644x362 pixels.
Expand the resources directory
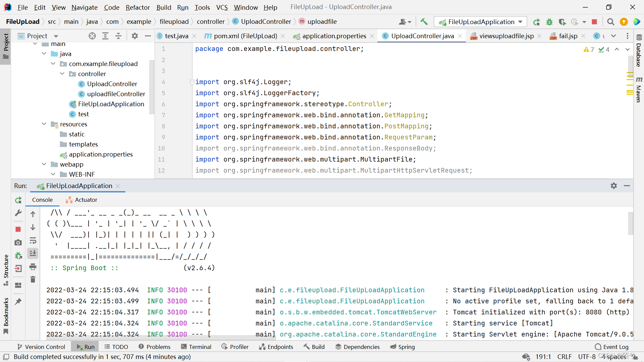[44, 124]
